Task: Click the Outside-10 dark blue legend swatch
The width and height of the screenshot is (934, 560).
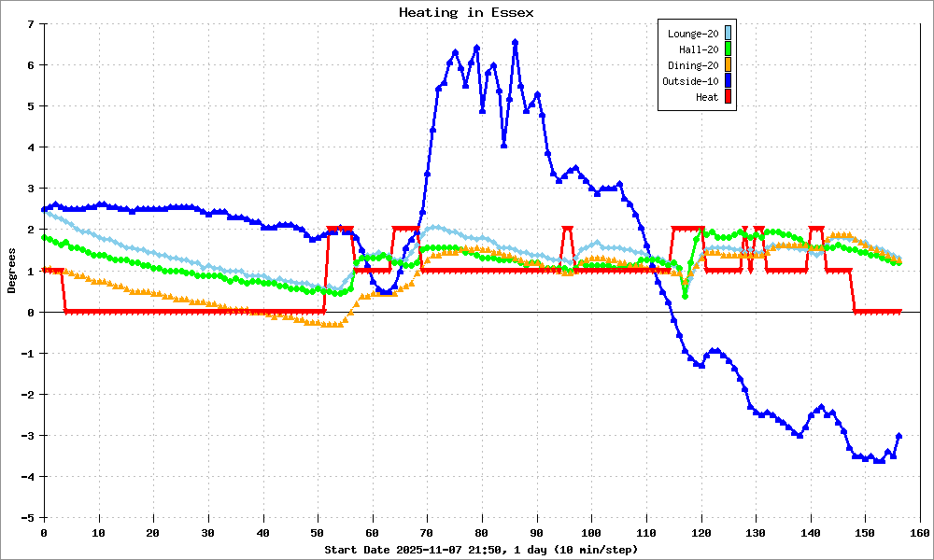Action: tap(728, 80)
